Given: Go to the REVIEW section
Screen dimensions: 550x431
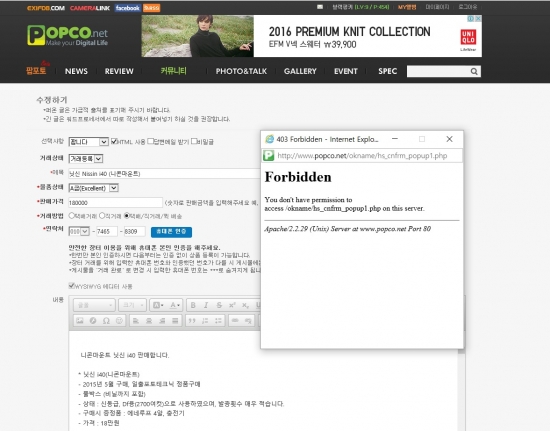Looking at the screenshot, I should pos(119,71).
